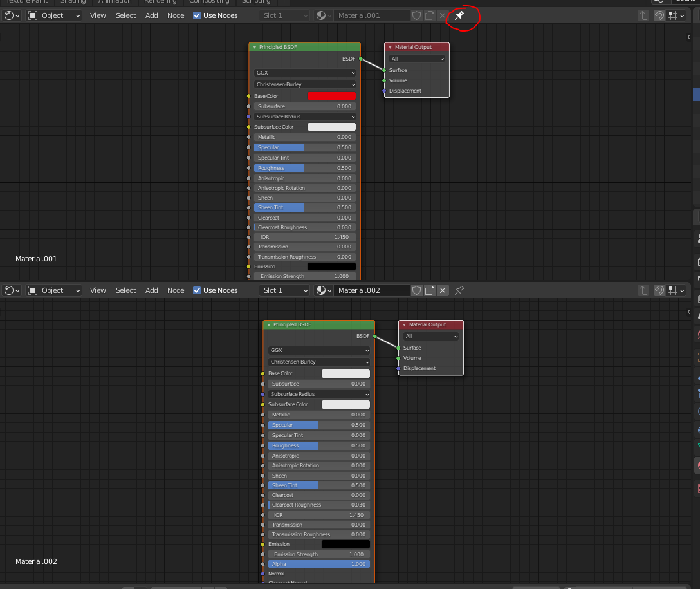This screenshot has width=700, height=589.
Task: Click white Base Color swatch in lower node
Action: coord(346,374)
